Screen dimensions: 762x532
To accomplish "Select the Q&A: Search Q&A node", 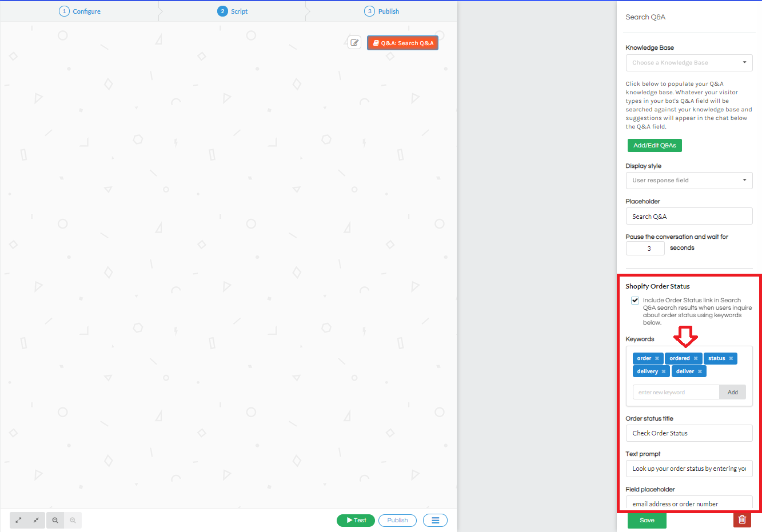I will click(x=402, y=43).
